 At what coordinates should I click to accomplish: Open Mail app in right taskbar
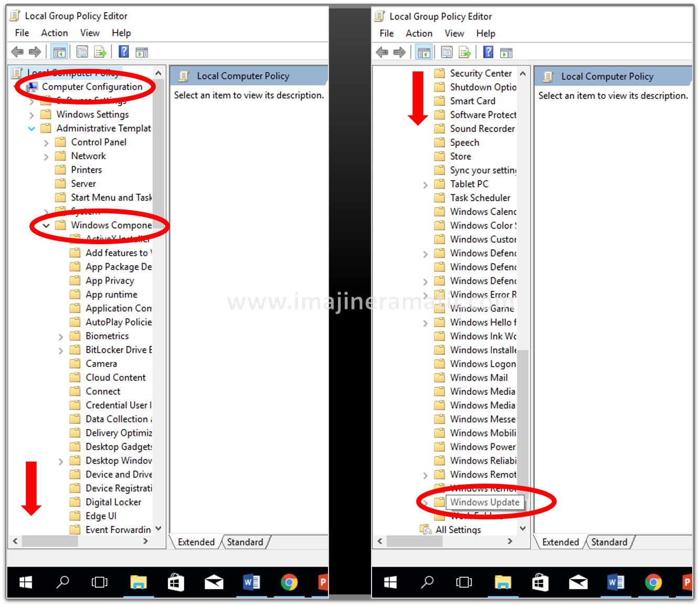click(578, 582)
